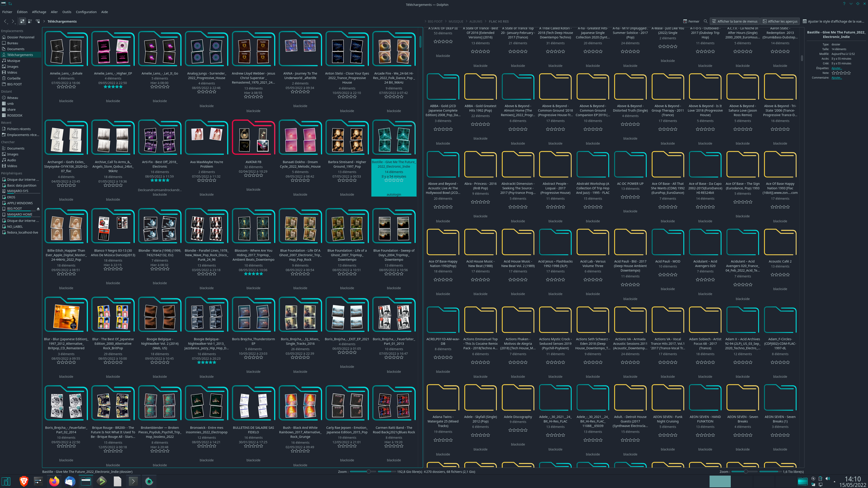Open the Affichage menu
Image resolution: width=868 pixels, height=488 pixels.
click(39, 12)
